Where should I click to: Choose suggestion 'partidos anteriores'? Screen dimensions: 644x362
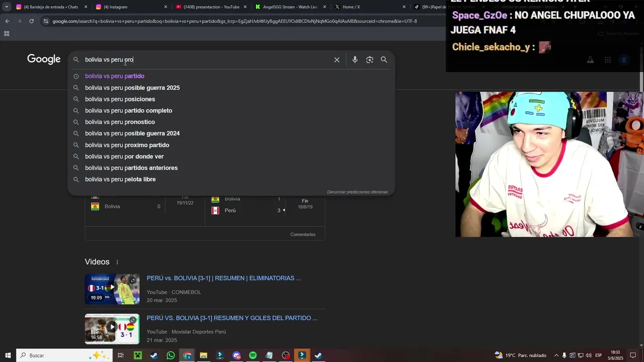coord(231,168)
